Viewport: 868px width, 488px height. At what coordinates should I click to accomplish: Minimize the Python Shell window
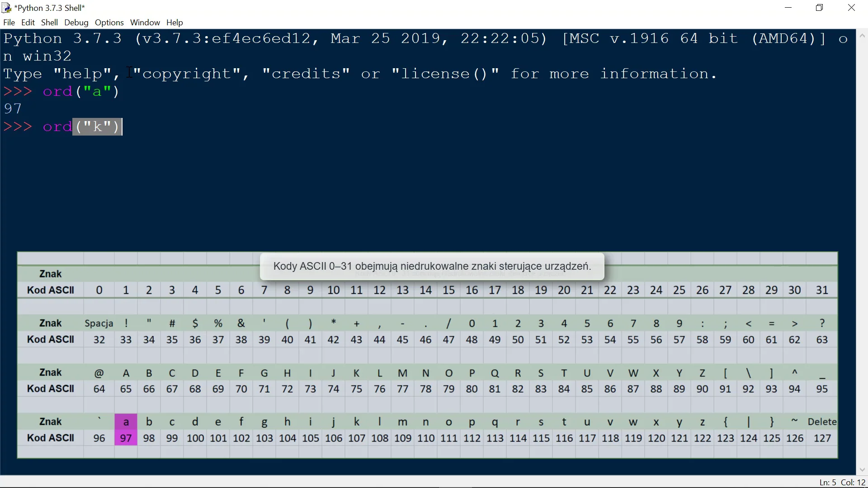tap(788, 8)
